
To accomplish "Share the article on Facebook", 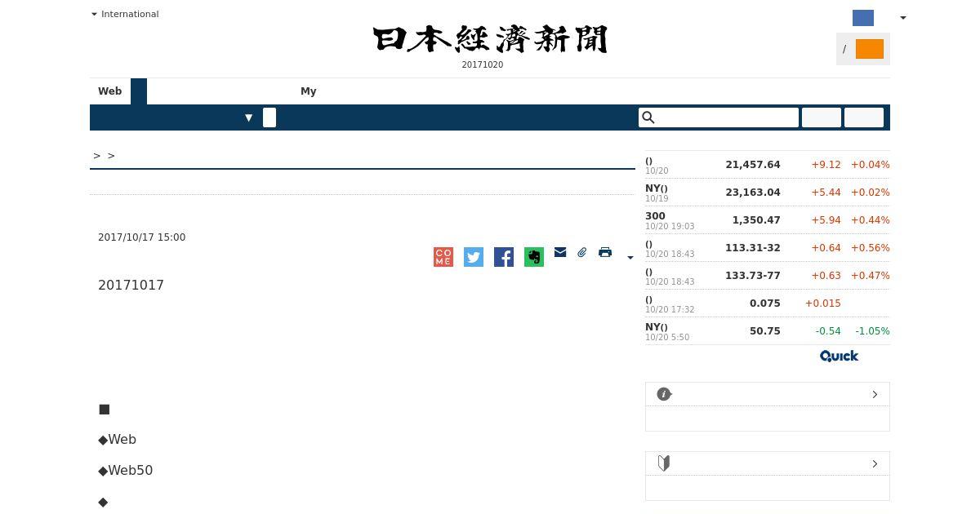I will (x=504, y=257).
